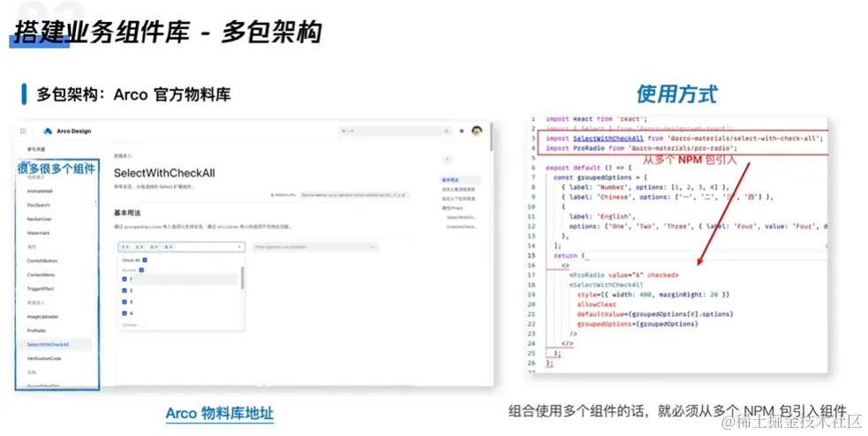
Task: Click 'export default' on code line 6
Action: [x=573, y=168]
